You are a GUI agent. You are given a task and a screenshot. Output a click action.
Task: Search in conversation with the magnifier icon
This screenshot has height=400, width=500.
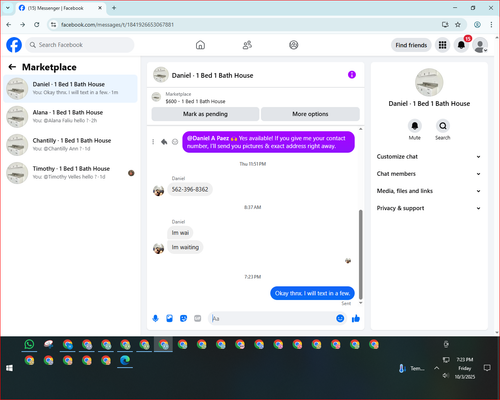click(443, 126)
